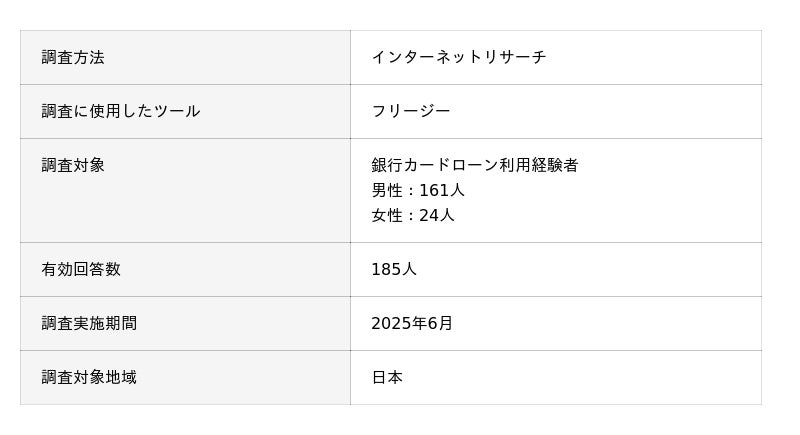Click the 調査対象 row label
This screenshot has height=435, width=800.
(x=73, y=166)
